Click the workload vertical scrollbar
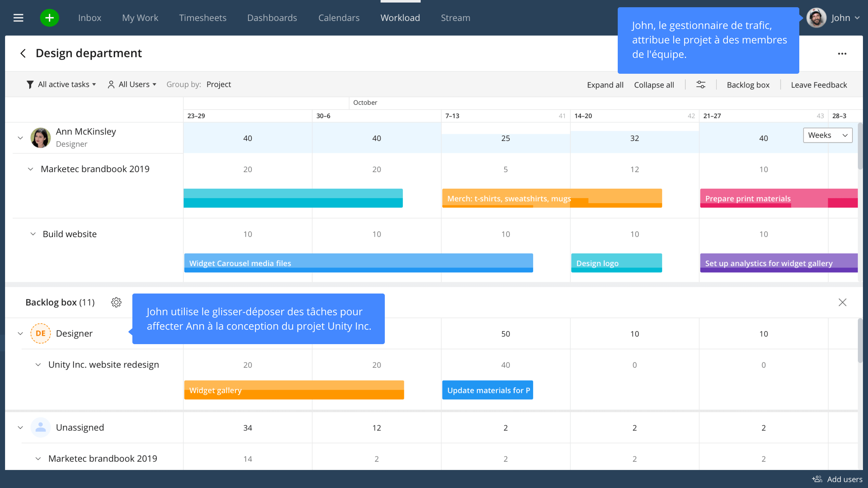 click(x=860, y=146)
